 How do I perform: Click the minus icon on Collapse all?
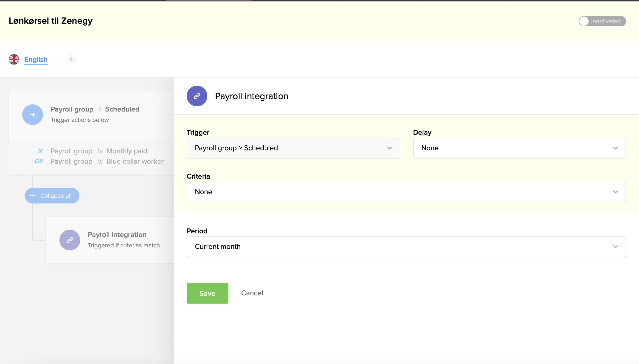pos(33,196)
